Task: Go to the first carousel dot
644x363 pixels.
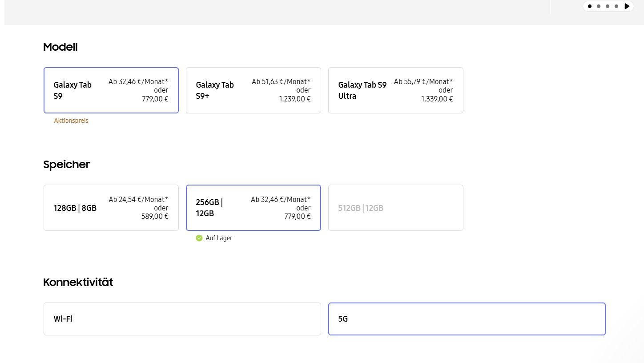Action: coord(590,6)
